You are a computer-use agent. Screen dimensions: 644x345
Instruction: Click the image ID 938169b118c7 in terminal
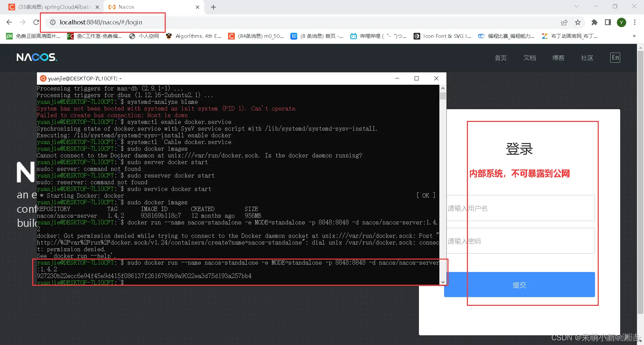(x=161, y=216)
